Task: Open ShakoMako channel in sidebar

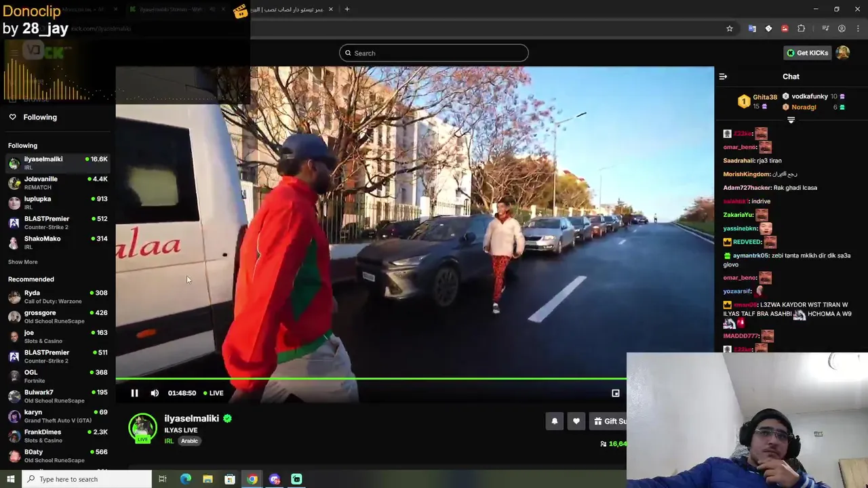Action: coord(58,243)
